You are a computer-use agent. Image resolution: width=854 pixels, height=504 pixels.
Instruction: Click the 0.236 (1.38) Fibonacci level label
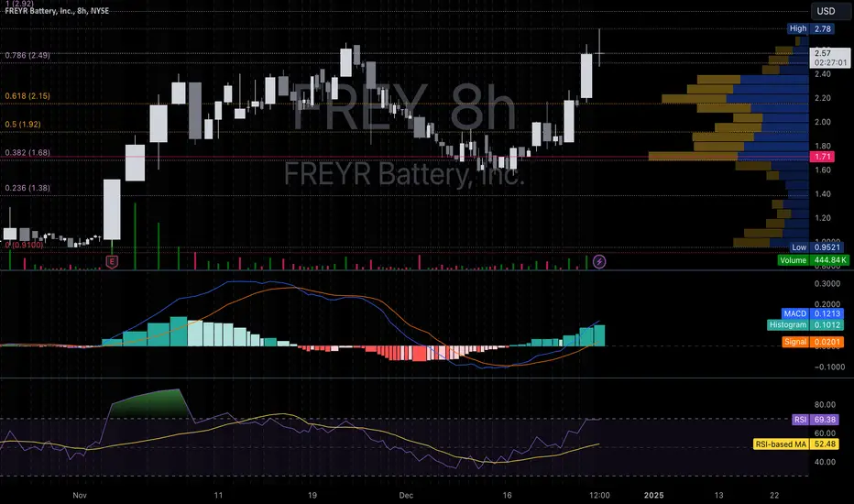point(27,188)
